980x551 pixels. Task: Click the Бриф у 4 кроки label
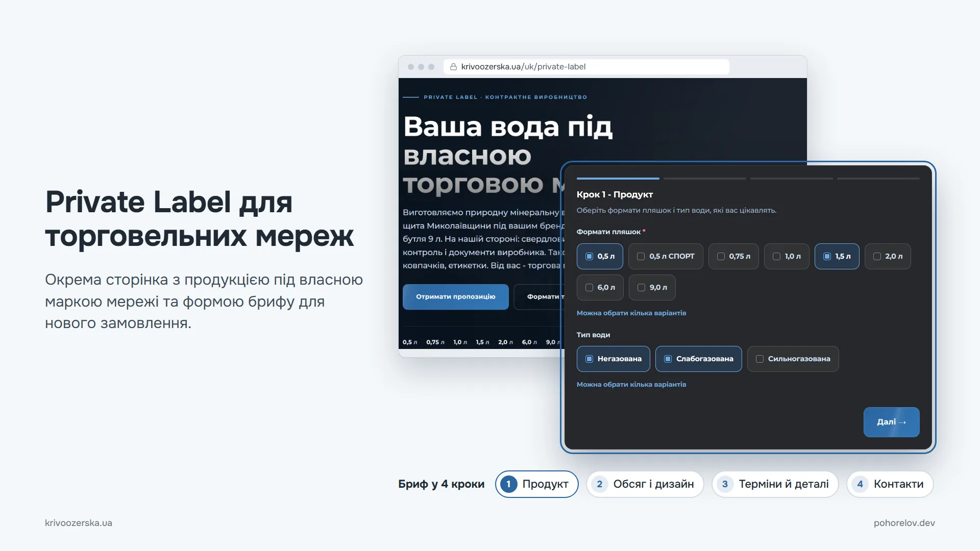(441, 484)
